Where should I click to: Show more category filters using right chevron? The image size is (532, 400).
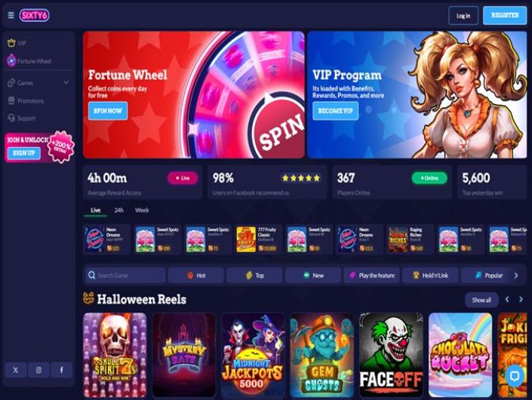pos(516,275)
